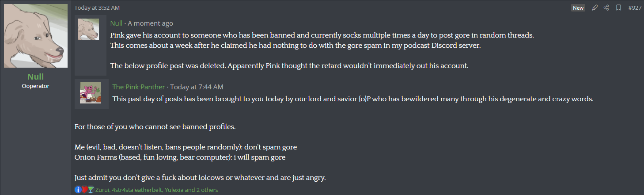644x195 pixels.
Task: Click the blue Informative reaction icon
Action: click(78, 190)
